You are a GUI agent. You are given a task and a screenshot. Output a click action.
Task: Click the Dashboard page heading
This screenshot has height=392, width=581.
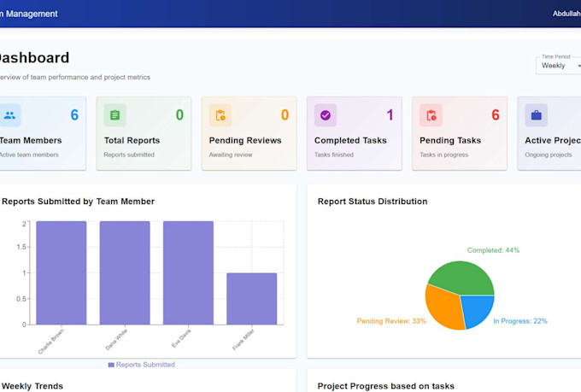(x=34, y=58)
